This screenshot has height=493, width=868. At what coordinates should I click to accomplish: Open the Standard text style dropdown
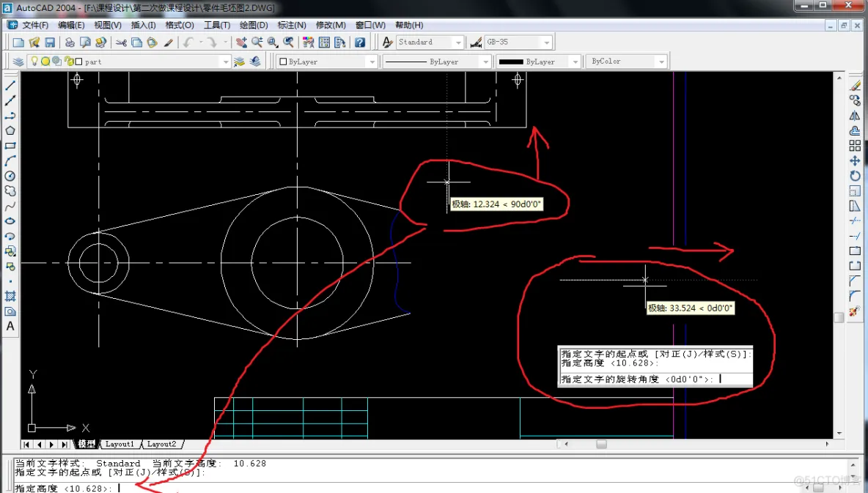click(x=458, y=42)
